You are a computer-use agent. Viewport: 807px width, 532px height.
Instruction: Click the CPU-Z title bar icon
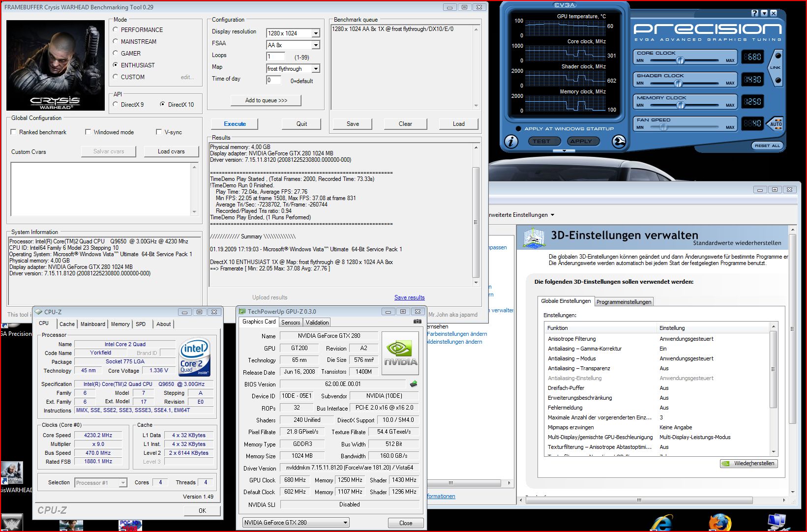(x=39, y=312)
